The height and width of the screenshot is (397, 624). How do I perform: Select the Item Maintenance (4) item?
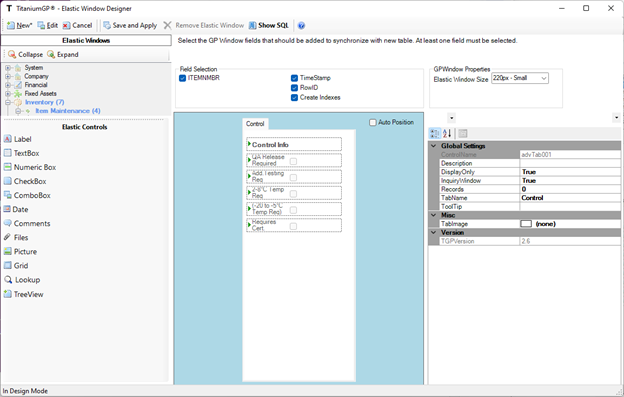point(68,111)
